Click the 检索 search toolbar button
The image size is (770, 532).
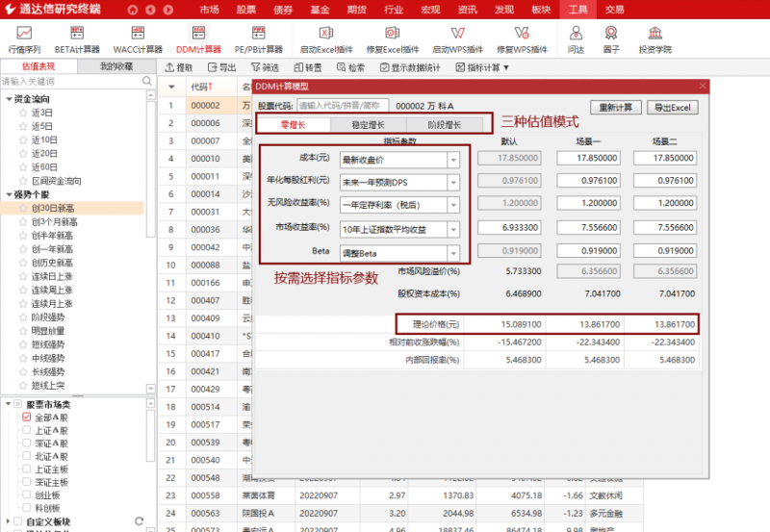click(350, 67)
